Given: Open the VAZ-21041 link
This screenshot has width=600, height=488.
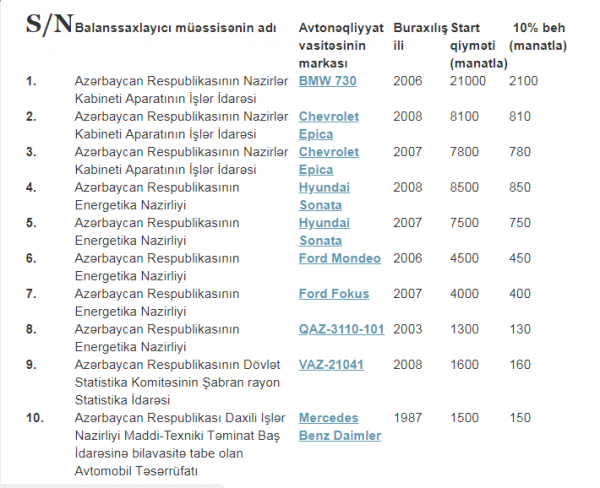Looking at the screenshot, I should [331, 365].
